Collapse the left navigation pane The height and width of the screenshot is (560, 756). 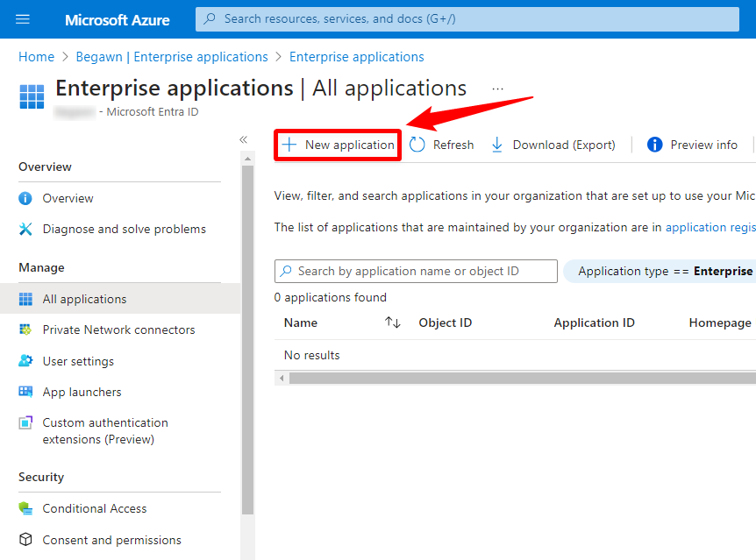pyautogui.click(x=244, y=139)
